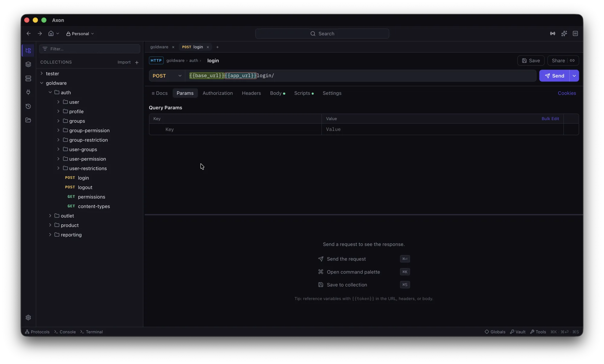This screenshot has width=604, height=364.
Task: Focus the Filter input field
Action: point(90,49)
